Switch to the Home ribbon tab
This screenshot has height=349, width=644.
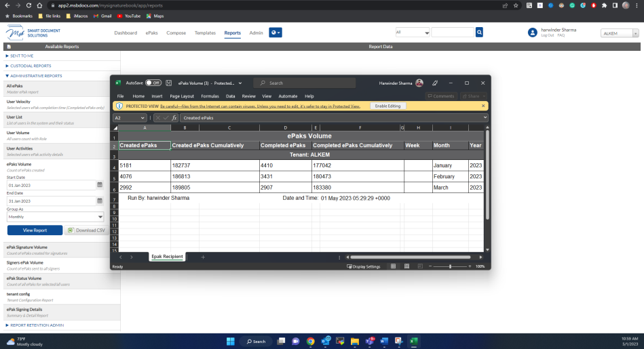coord(138,96)
